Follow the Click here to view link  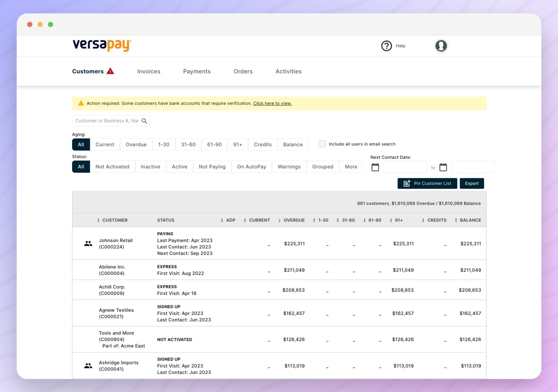(x=272, y=103)
